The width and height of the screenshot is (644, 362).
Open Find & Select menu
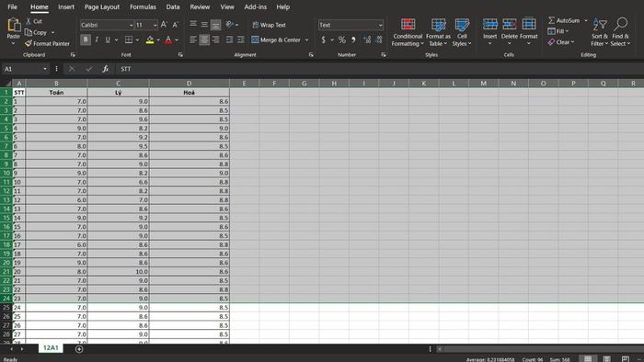click(x=620, y=32)
